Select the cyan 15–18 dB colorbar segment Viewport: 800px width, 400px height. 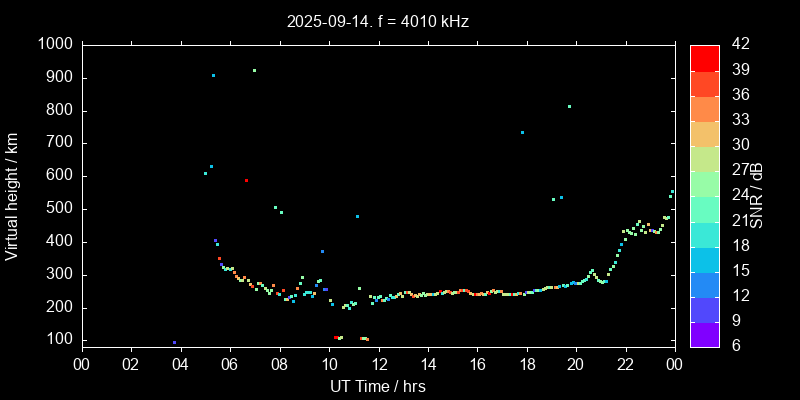point(704,259)
